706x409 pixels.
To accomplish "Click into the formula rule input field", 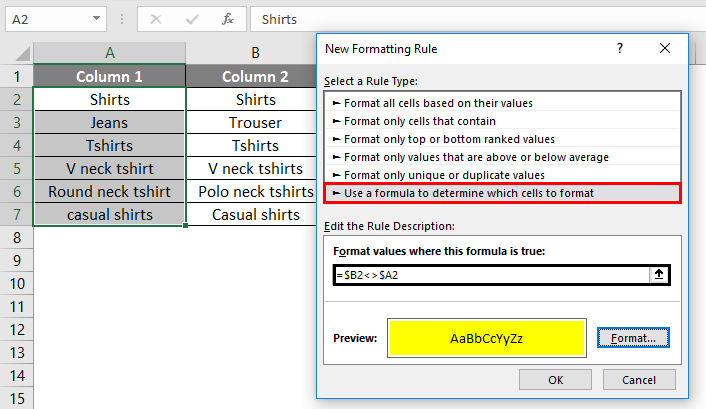I will [490, 275].
